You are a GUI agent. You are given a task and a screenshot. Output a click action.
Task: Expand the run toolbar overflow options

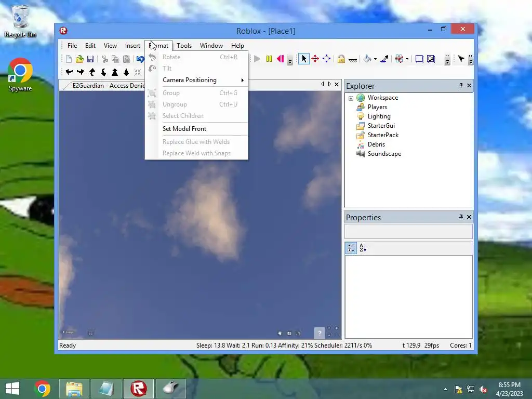coord(290,60)
